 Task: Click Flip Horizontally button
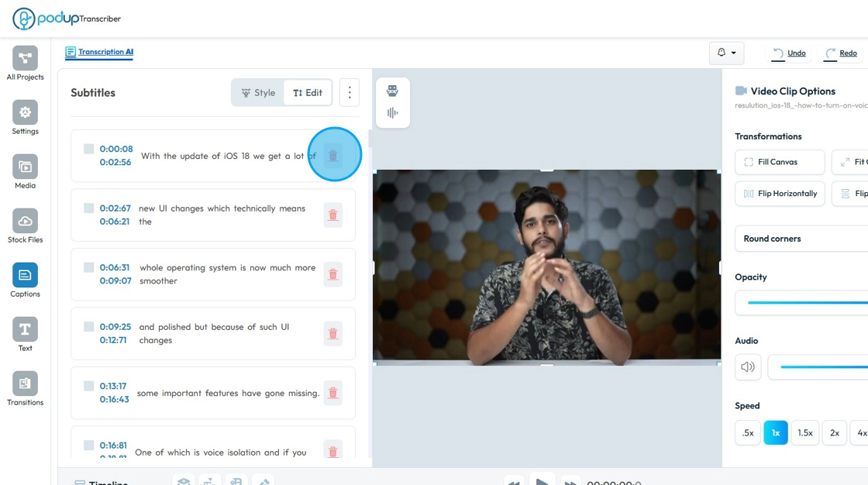tap(780, 193)
